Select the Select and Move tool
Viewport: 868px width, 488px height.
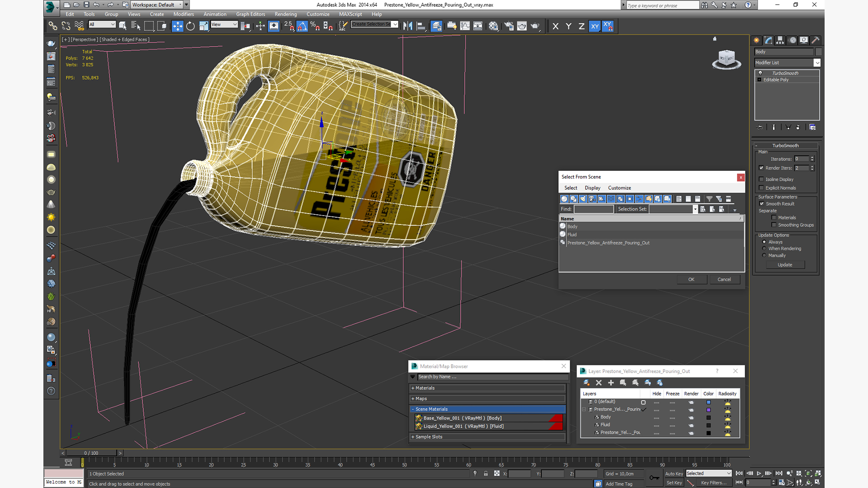click(x=177, y=26)
